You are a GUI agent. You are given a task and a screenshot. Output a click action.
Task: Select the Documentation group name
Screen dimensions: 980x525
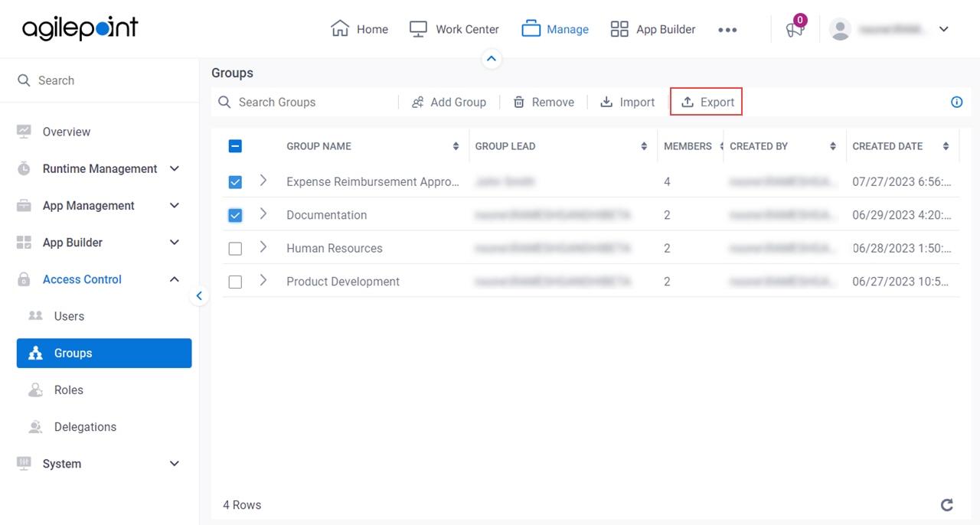(326, 215)
